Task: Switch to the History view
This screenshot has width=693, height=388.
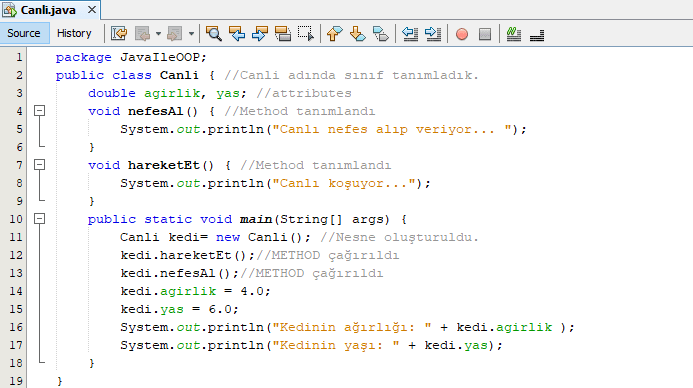Action: click(x=74, y=34)
